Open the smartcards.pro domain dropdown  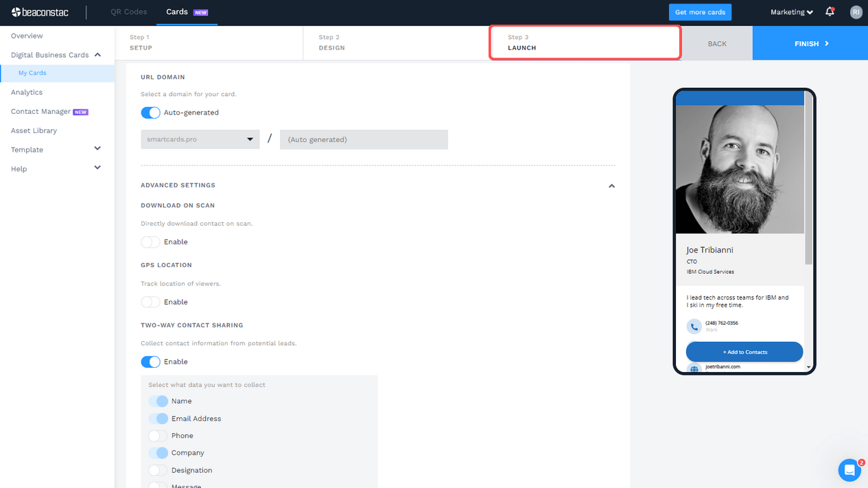200,139
